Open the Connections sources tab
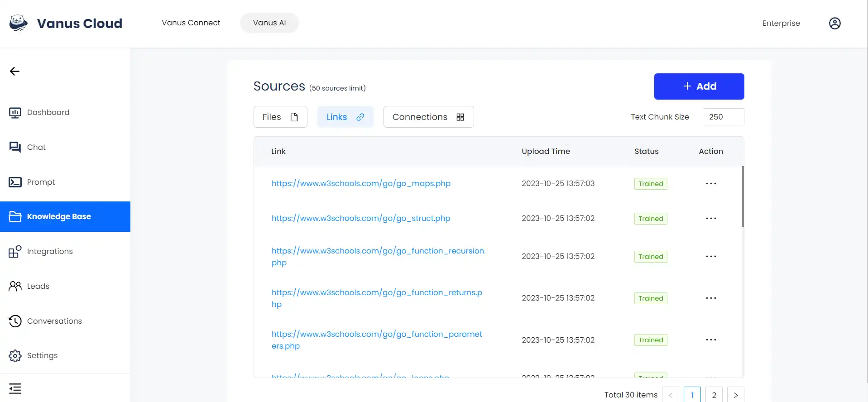Image resolution: width=868 pixels, height=402 pixels. click(428, 117)
